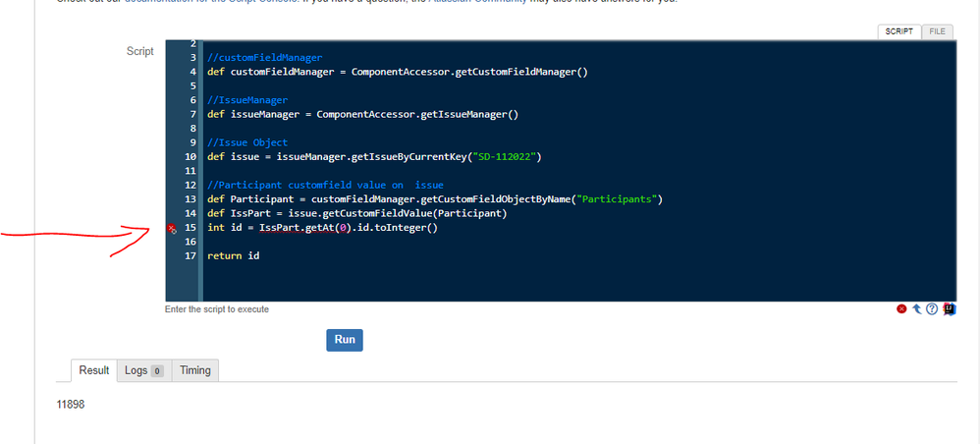Open the Result tab
Viewport: 980px width, 444px height.
click(x=94, y=370)
